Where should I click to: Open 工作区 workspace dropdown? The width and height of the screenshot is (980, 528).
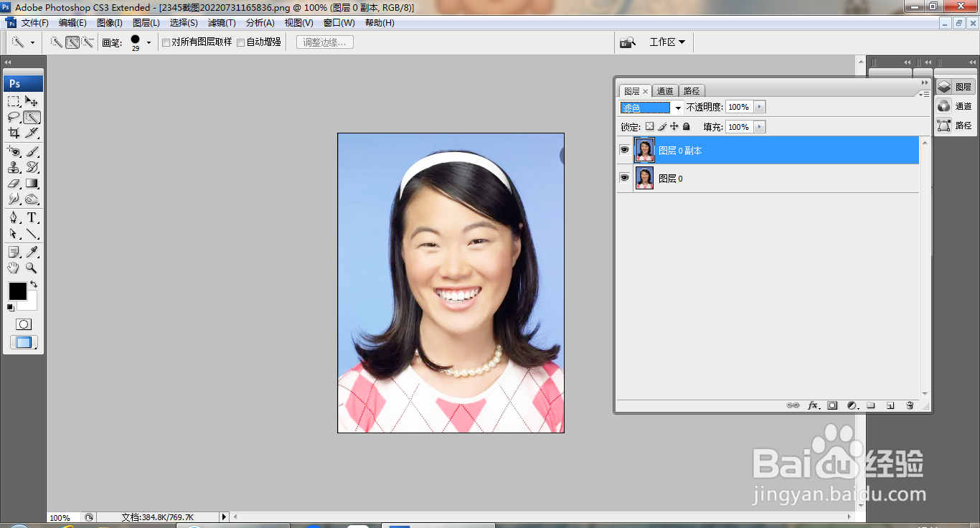click(x=667, y=42)
